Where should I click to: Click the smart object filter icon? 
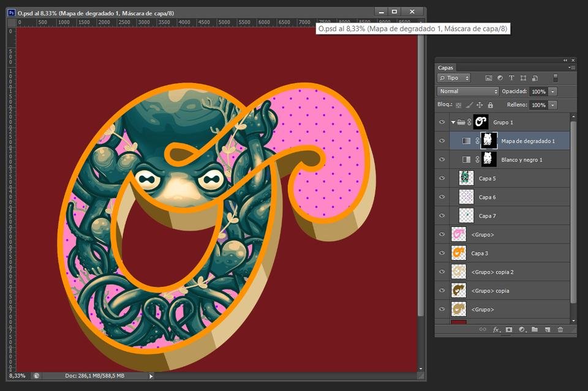point(535,78)
